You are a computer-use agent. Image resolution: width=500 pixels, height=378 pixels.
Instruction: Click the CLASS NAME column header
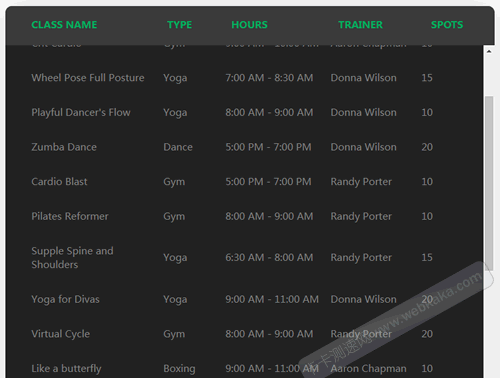[x=64, y=25]
